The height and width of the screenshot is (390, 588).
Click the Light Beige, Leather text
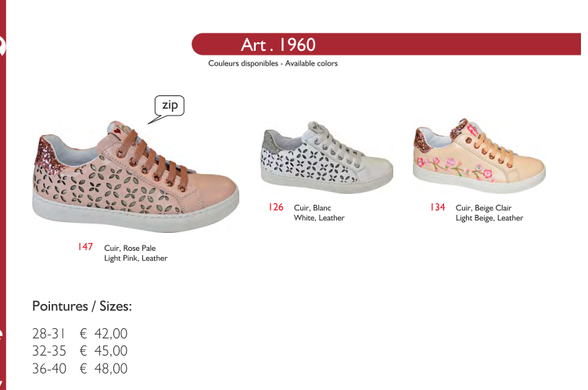489,218
